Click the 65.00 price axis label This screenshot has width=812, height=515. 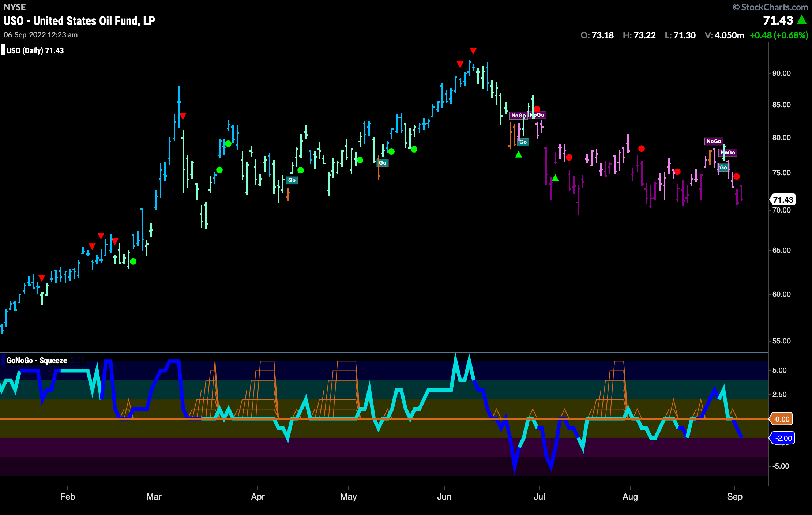782,250
